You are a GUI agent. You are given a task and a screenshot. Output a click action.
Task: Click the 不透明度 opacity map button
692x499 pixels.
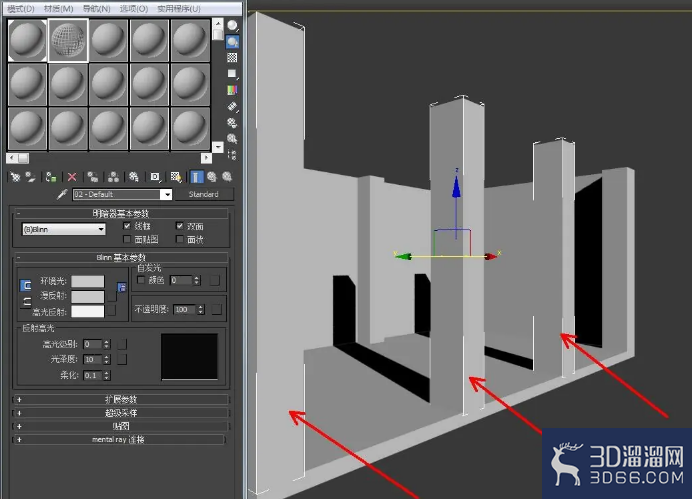click(x=216, y=309)
